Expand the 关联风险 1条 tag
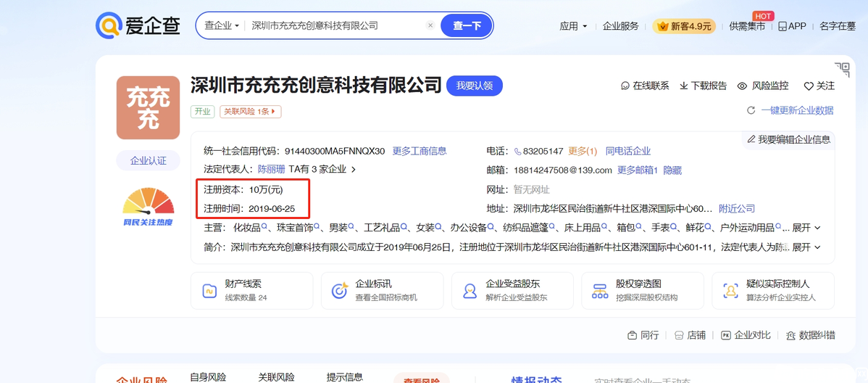This screenshot has height=383, width=868. (x=250, y=112)
